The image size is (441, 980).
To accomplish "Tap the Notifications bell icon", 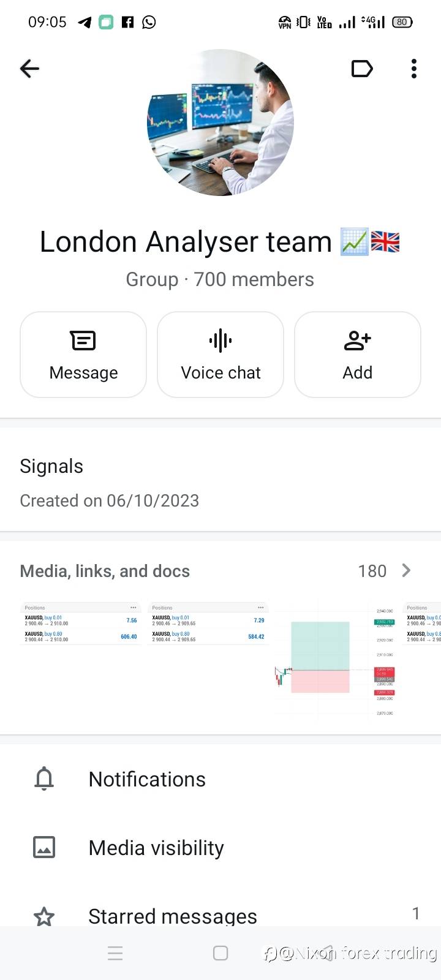I will 44,779.
